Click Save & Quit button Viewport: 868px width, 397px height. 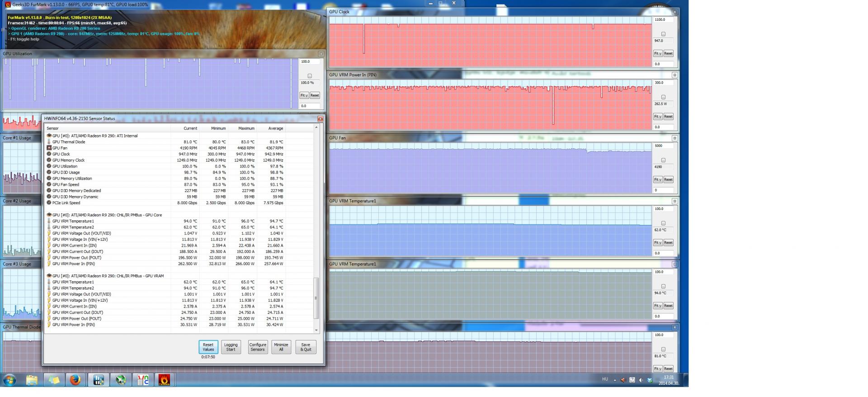306,347
